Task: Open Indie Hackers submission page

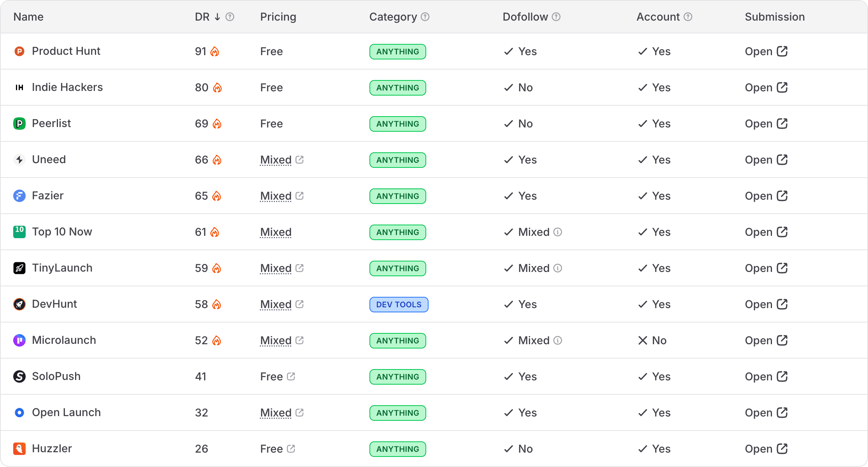Action: click(766, 87)
